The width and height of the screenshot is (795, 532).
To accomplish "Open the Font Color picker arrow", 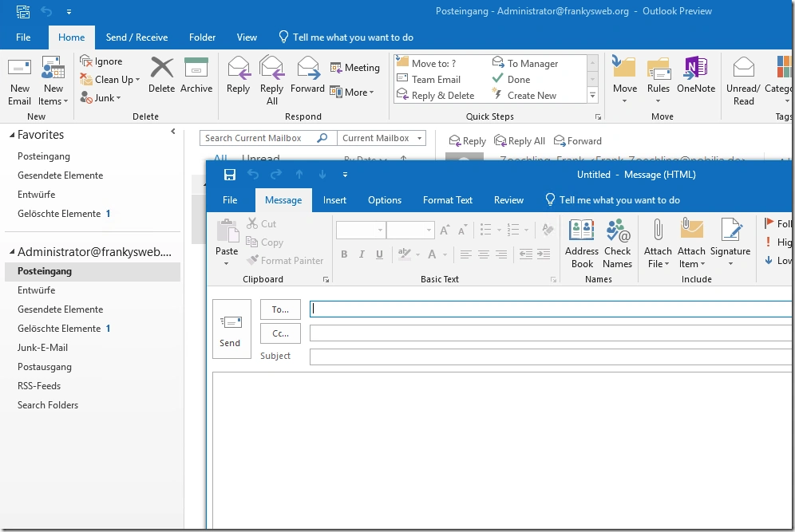I will (445, 255).
